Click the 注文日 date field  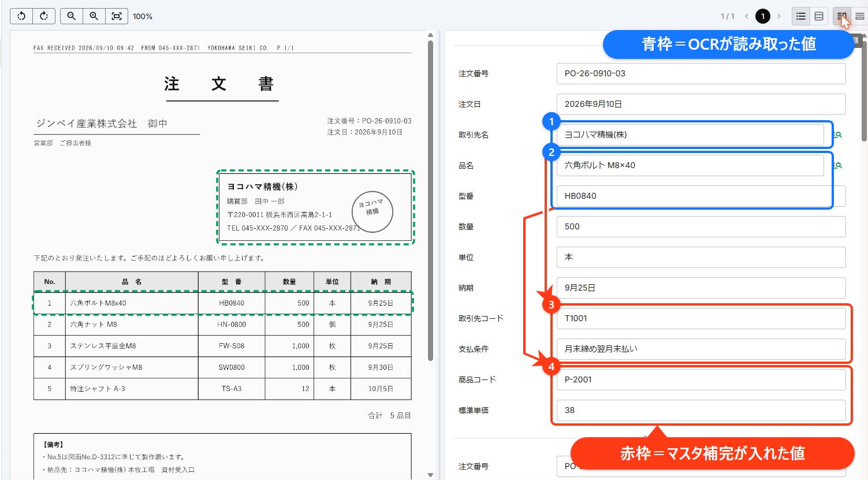point(701,104)
